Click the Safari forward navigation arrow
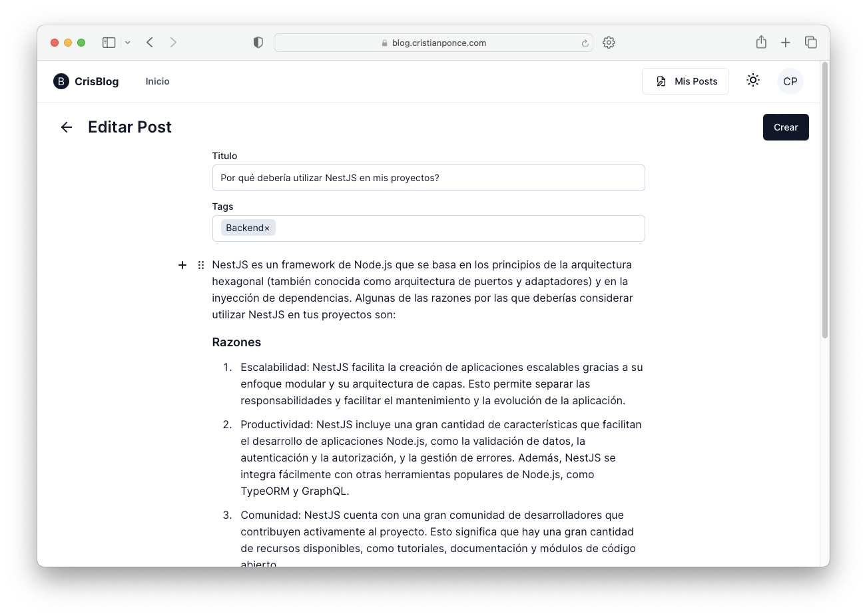This screenshot has height=616, width=867. [173, 43]
